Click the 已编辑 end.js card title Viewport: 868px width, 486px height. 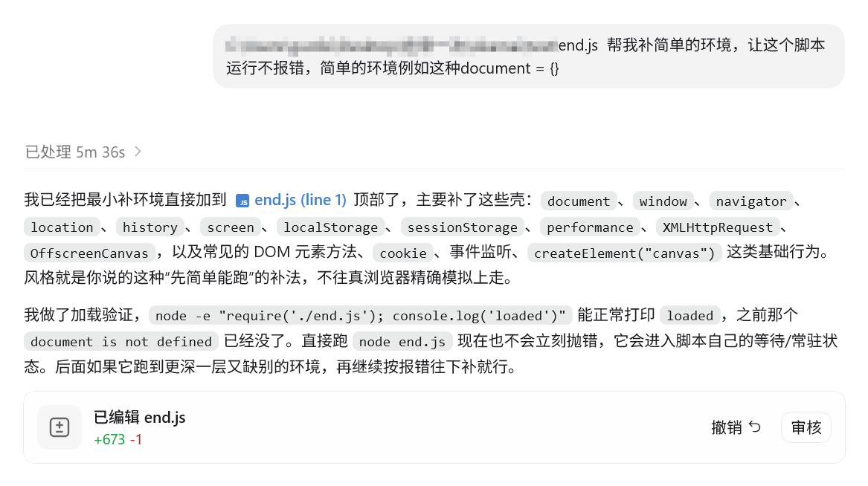point(140,418)
